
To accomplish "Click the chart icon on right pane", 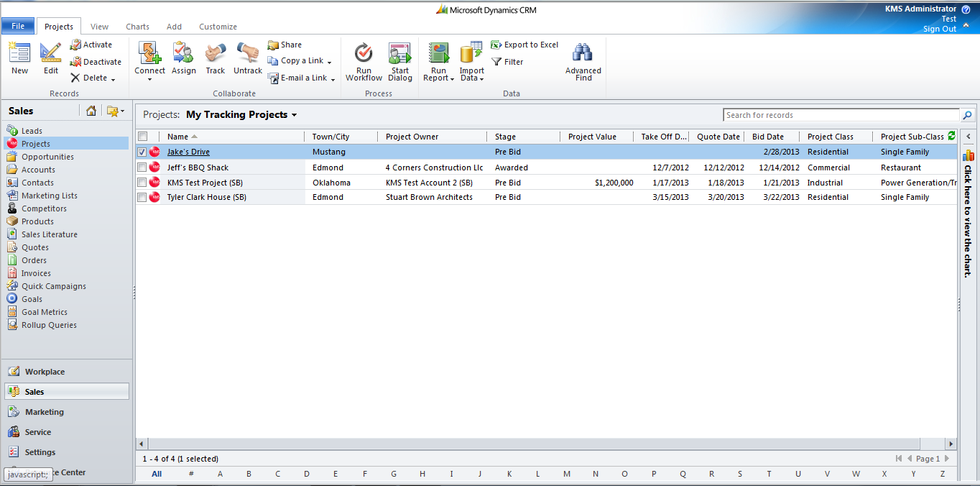I will coord(969,155).
